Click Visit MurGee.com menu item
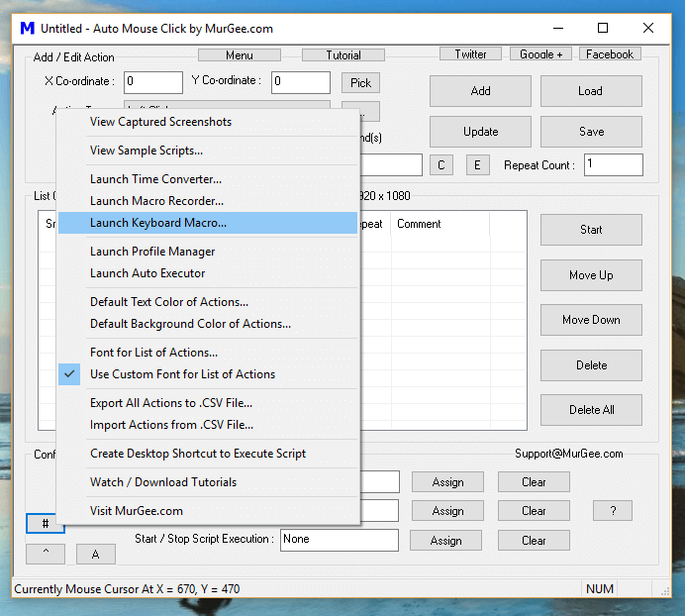Screen dimensions: 685x616 (x=208, y=511)
